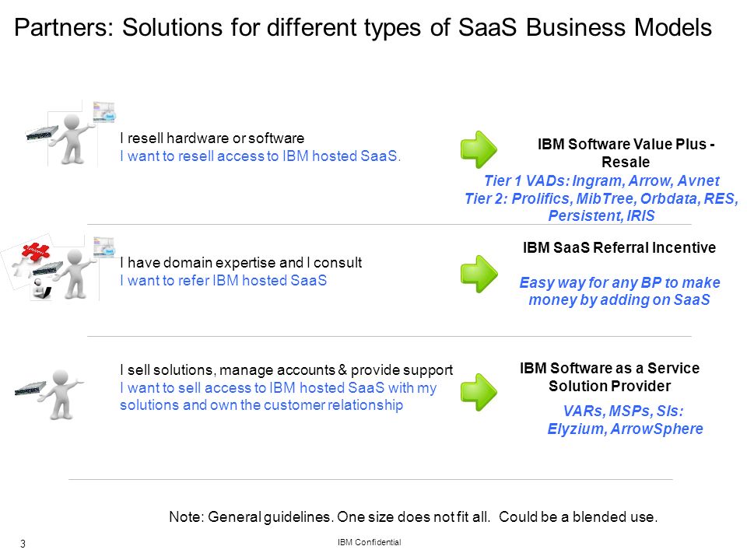Image resolution: width=747 pixels, height=560 pixels.
Task: Select the 'IBM SaaS Referral Incentive' heading
Action: [x=619, y=247]
